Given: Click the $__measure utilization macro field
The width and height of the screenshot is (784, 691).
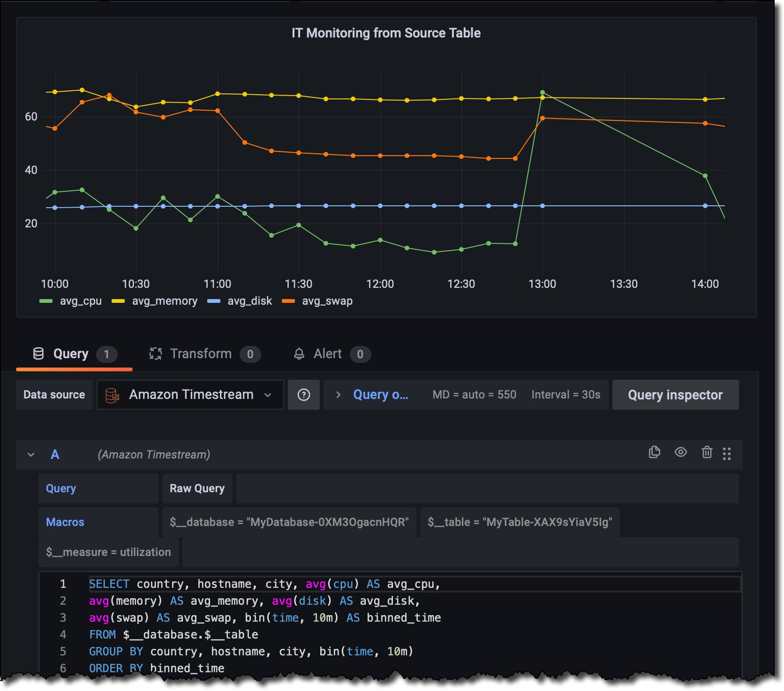Looking at the screenshot, I should (x=108, y=552).
